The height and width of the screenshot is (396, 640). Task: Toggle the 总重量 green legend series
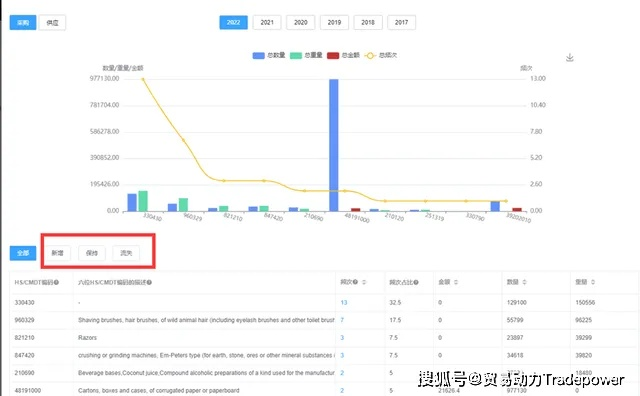(x=306, y=55)
